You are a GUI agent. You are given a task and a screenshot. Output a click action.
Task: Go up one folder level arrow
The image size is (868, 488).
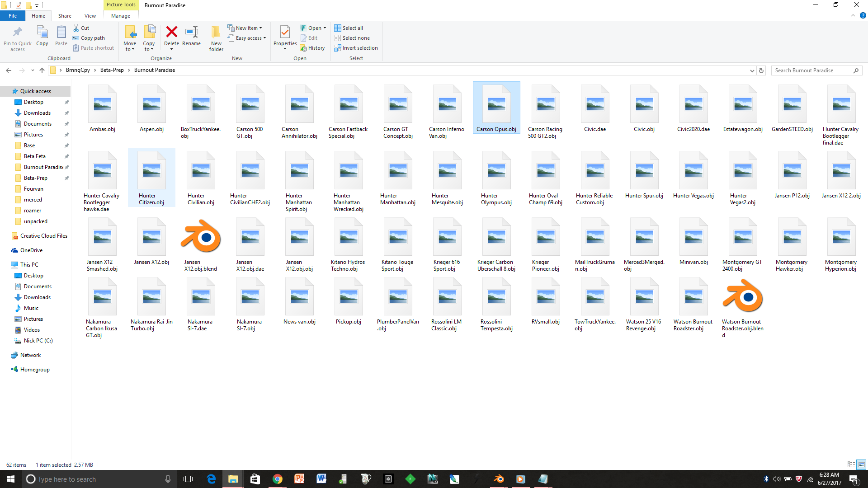click(42, 70)
